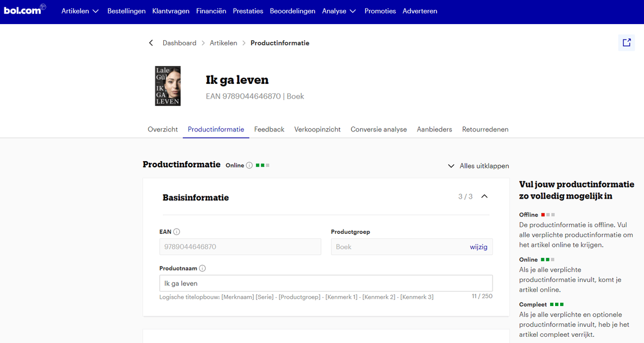Switch to the Feedback tab

click(269, 129)
